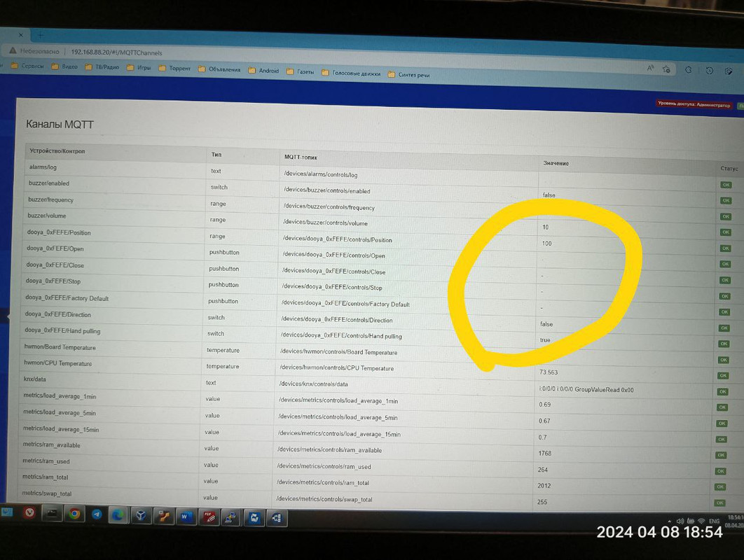Switch keyboard language ENG indicator

coord(714,521)
